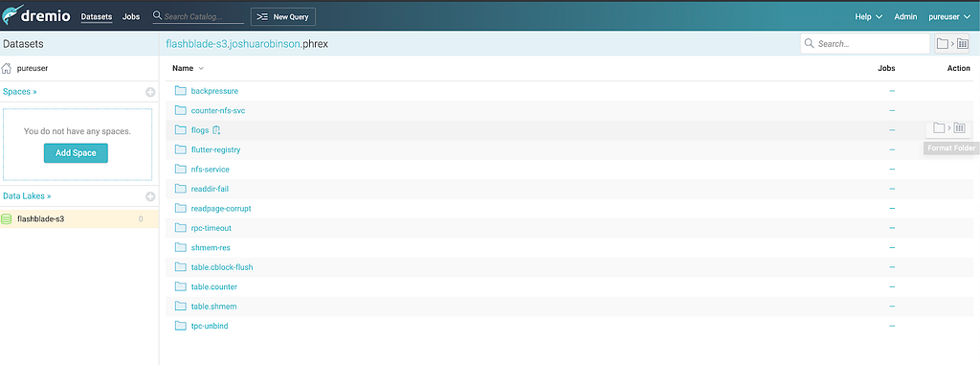Click the header folder search field
Image resolution: width=980 pixels, height=365 pixels.
tap(865, 43)
